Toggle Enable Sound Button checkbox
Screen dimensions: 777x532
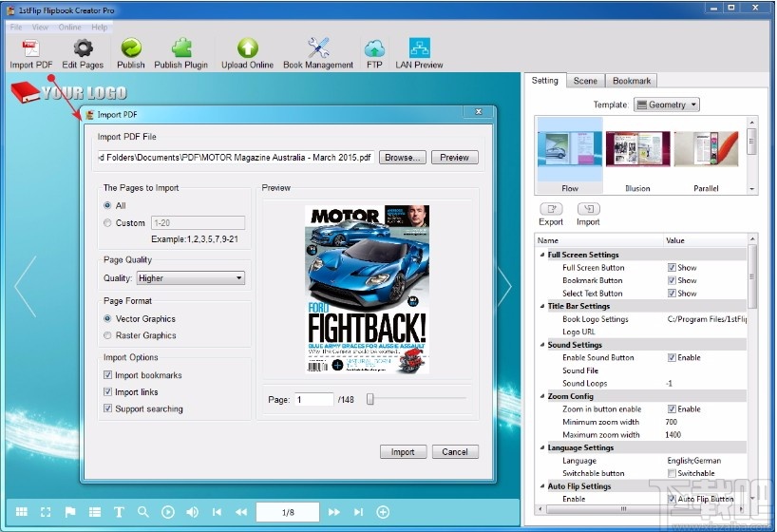point(672,357)
